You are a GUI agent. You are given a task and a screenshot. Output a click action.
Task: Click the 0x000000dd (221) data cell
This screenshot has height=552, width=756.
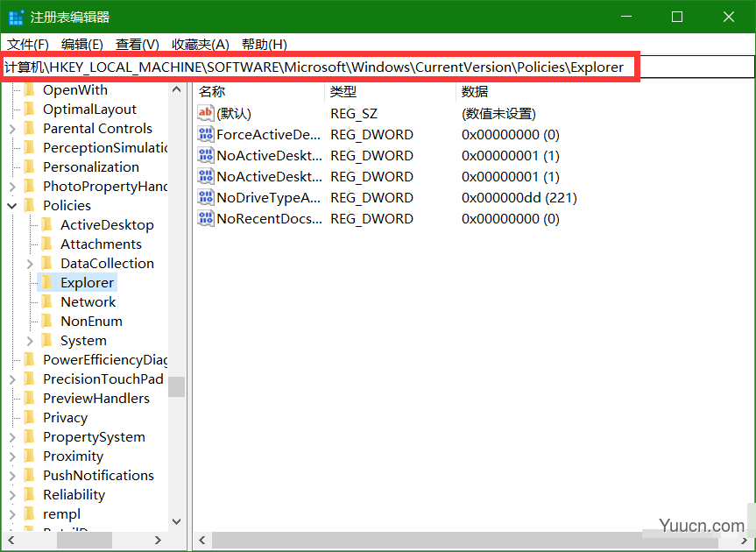click(x=519, y=198)
